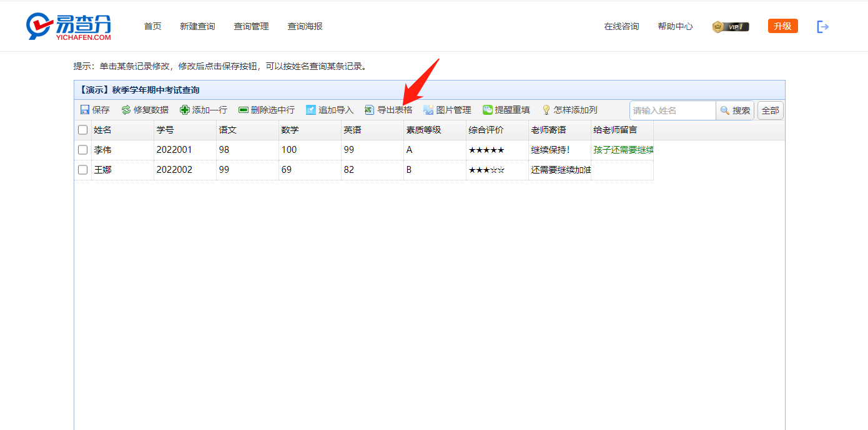Click the 全部 button

tap(771, 110)
